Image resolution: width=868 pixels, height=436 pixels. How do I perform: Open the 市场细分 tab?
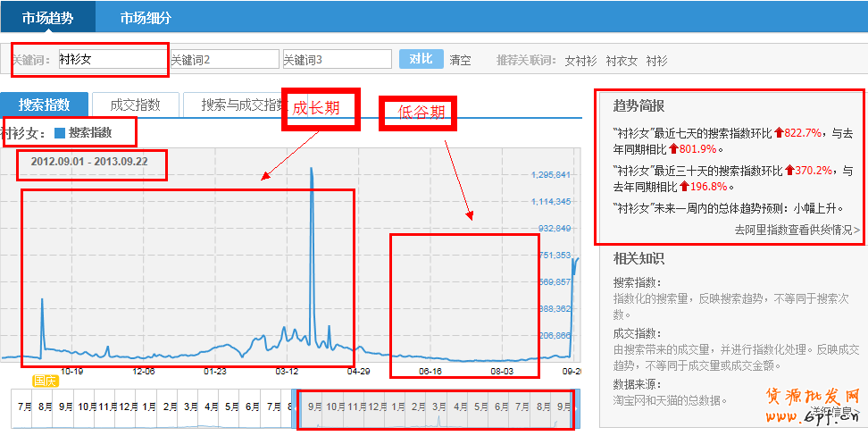pos(146,18)
